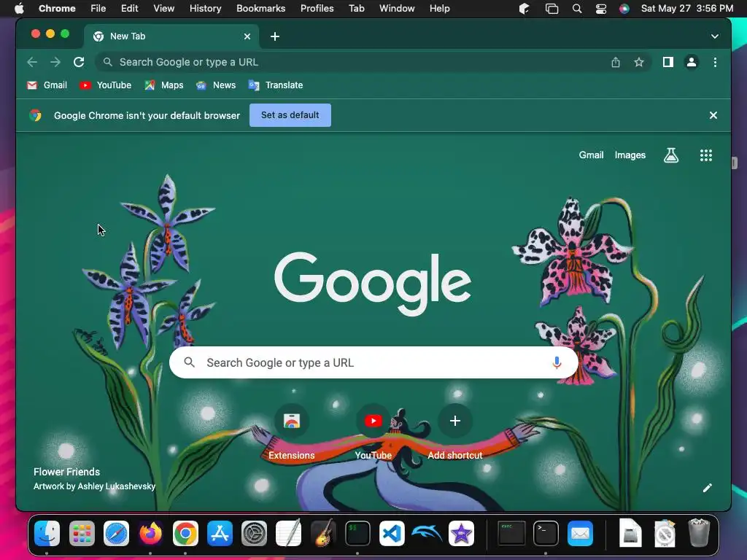Viewport: 747px width, 560px height.
Task: Open Spotlight search in menu bar
Action: coord(576,9)
